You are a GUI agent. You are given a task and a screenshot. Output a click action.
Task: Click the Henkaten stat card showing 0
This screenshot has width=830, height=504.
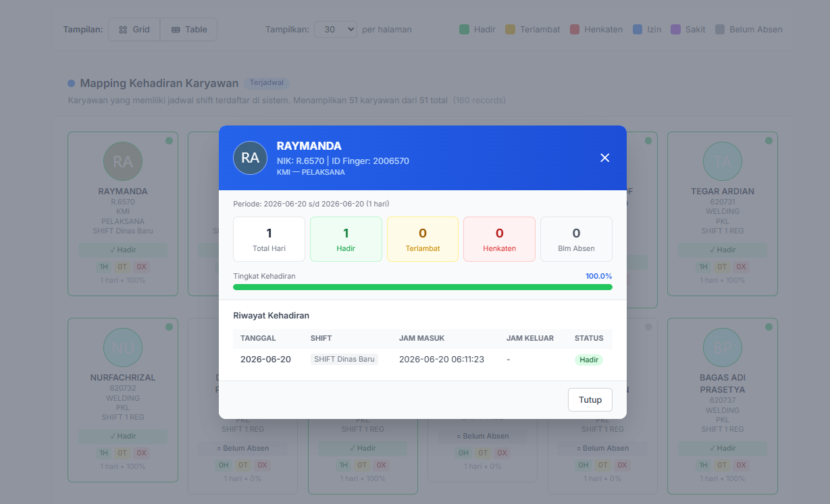(500, 239)
